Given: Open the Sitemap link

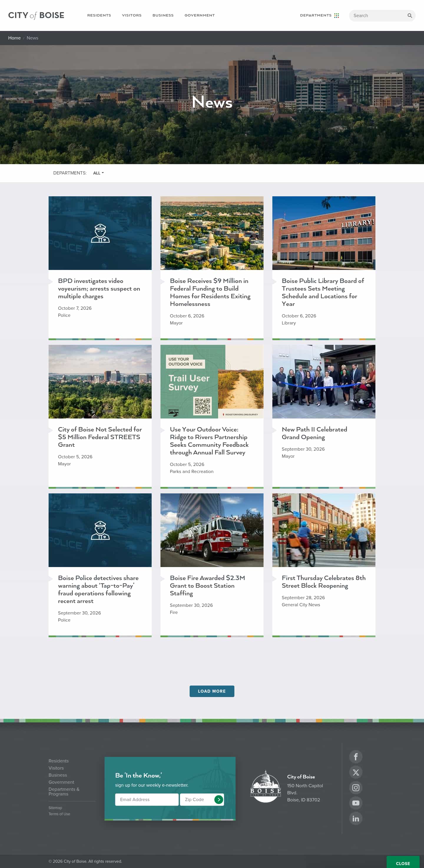Looking at the screenshot, I should click(55, 808).
